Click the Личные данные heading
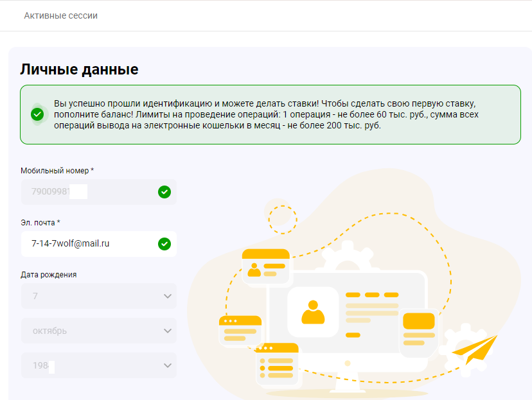The height and width of the screenshot is (400, 532). click(79, 69)
